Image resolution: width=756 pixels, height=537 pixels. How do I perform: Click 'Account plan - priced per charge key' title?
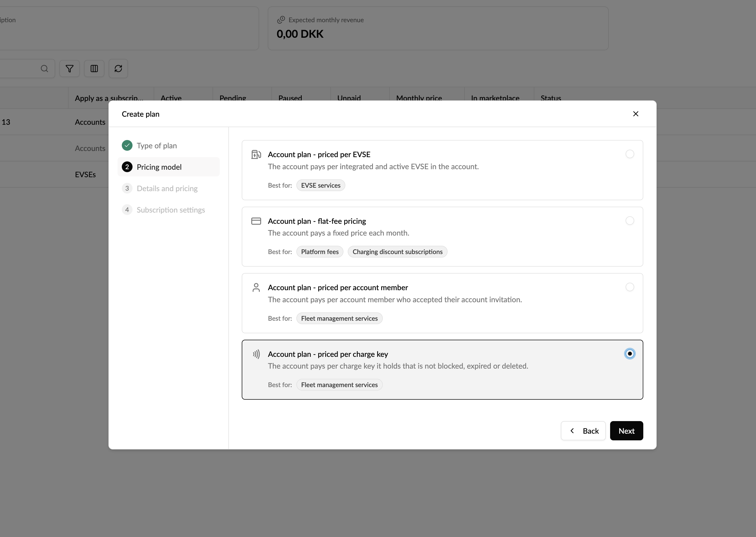328,354
